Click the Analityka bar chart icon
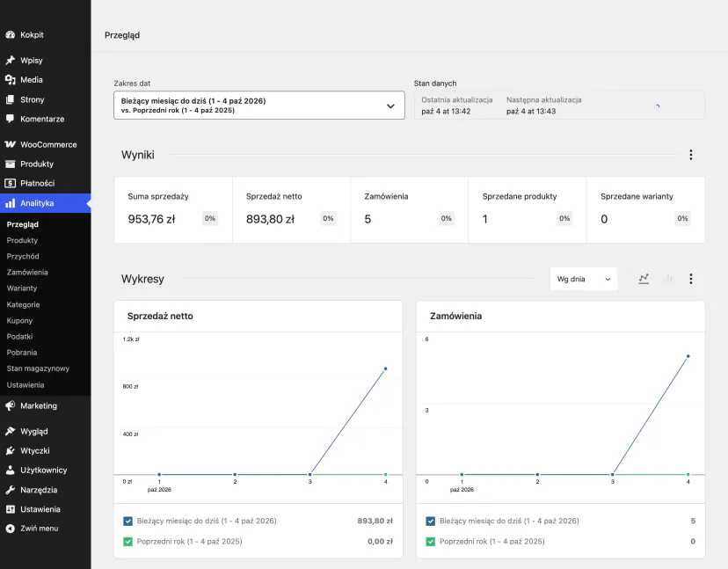 tap(11, 203)
